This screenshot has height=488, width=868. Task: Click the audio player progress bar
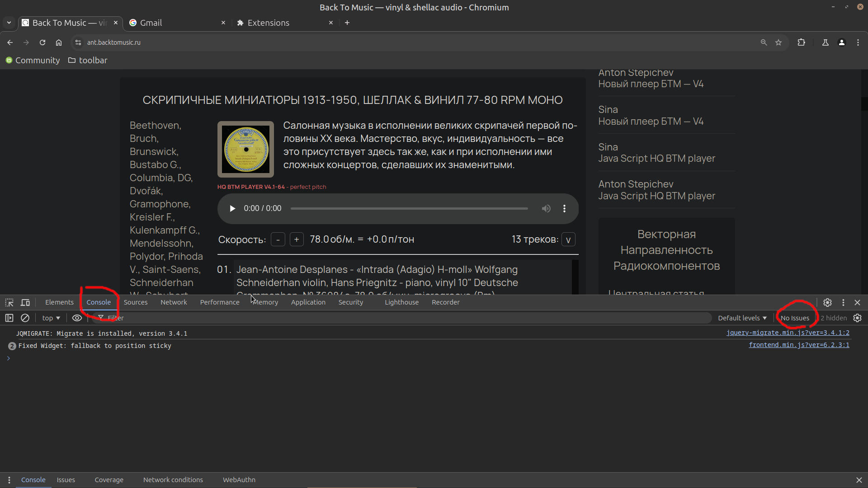click(x=409, y=208)
